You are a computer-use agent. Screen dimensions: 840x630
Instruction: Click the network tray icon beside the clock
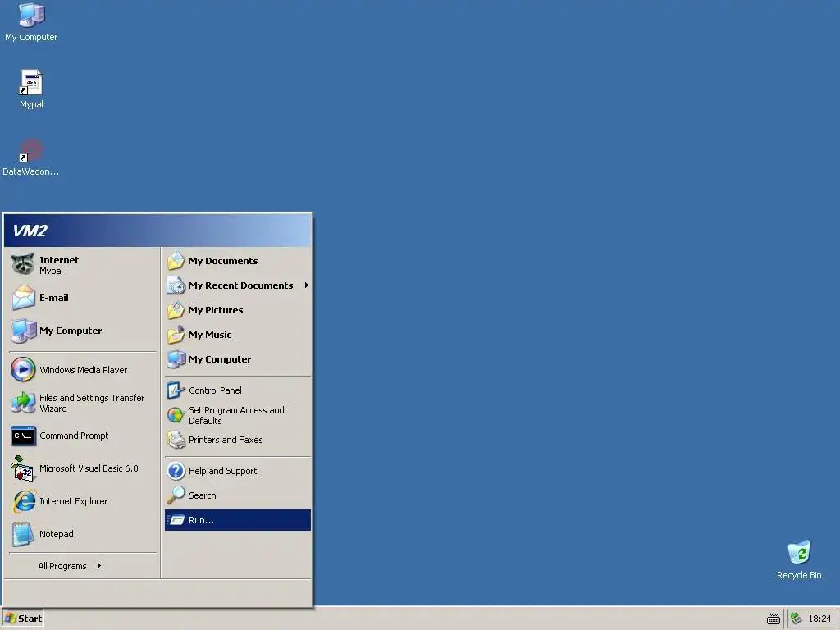tap(796, 619)
